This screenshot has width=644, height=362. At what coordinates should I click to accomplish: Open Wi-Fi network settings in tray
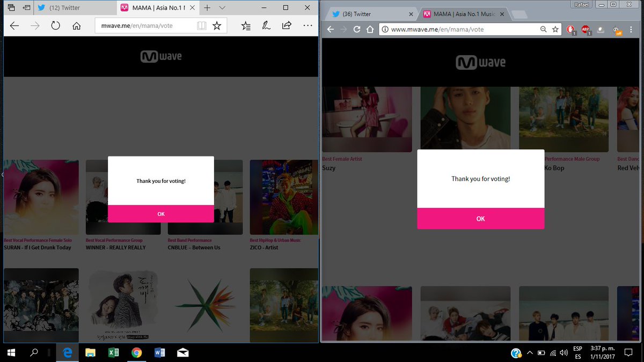tap(552, 352)
